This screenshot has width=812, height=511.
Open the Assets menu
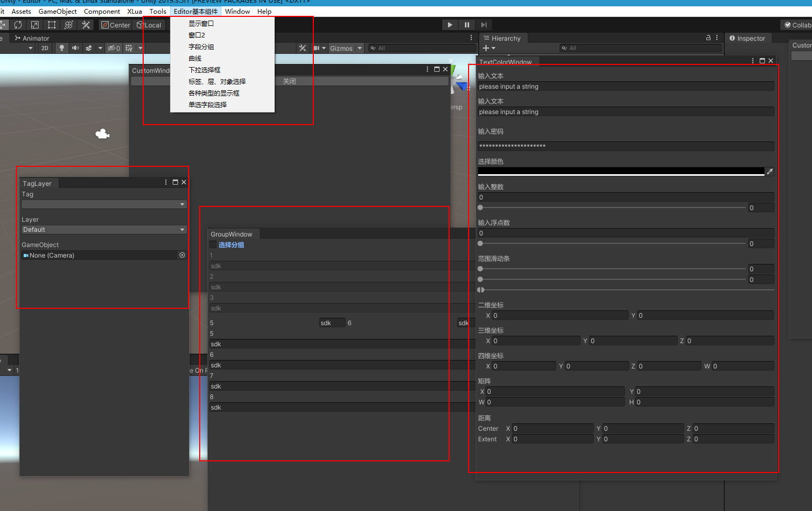[x=21, y=11]
